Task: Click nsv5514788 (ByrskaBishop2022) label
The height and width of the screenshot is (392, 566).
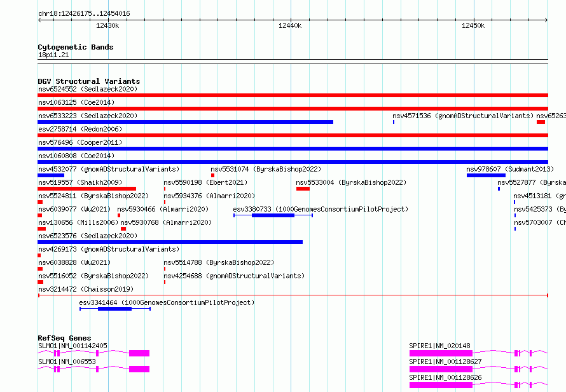Action: [x=219, y=262]
